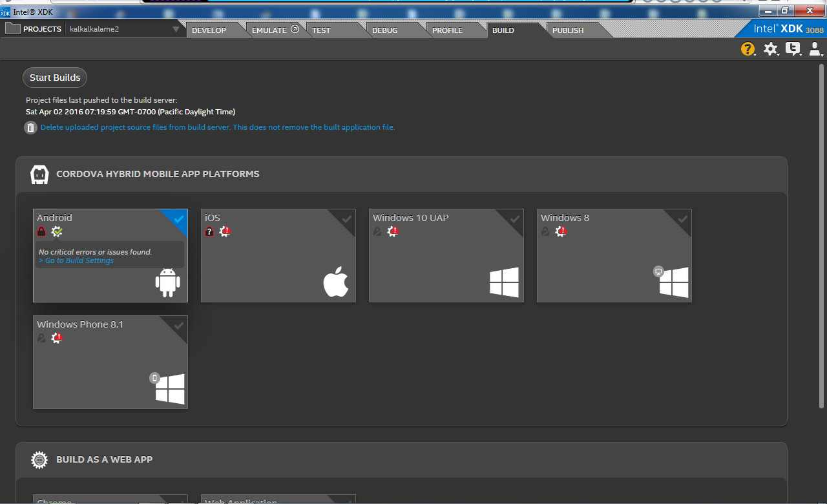The image size is (827, 504).
Task: Click the Intel XDK logo in the title bar
Action: (5, 12)
